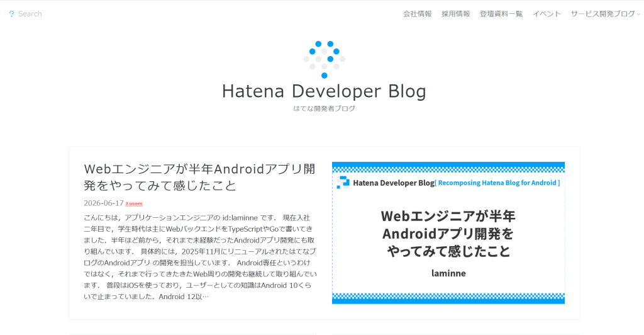Click the 2026-06-17 post date
644x335 pixels.
pyautogui.click(x=104, y=203)
